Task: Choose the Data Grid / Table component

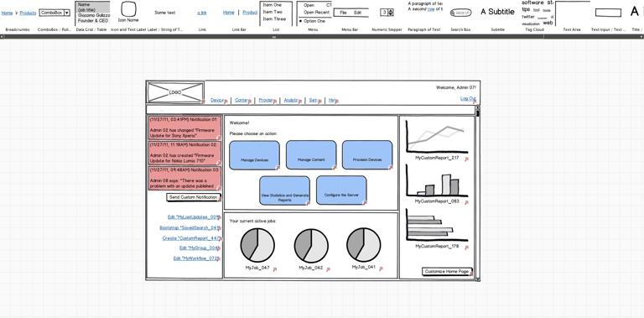Action: 91,17
